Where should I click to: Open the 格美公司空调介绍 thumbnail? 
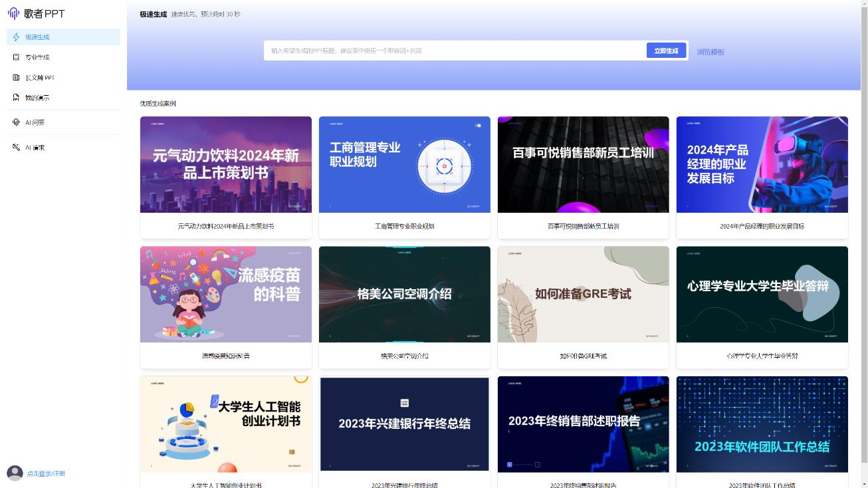point(405,295)
